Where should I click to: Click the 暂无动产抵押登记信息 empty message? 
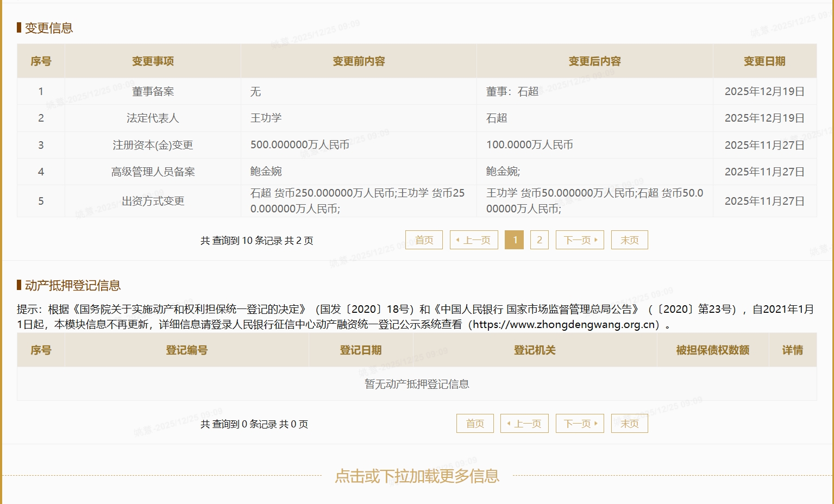point(417,384)
